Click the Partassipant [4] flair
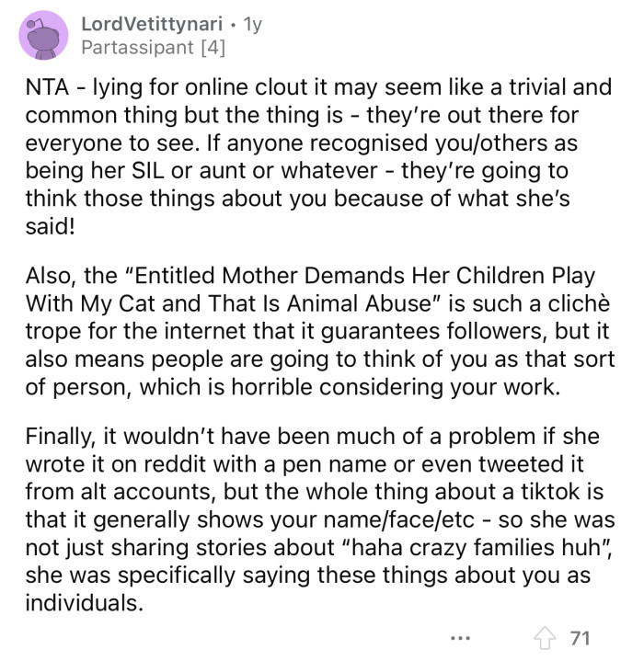The height and width of the screenshot is (661, 644). [153, 46]
